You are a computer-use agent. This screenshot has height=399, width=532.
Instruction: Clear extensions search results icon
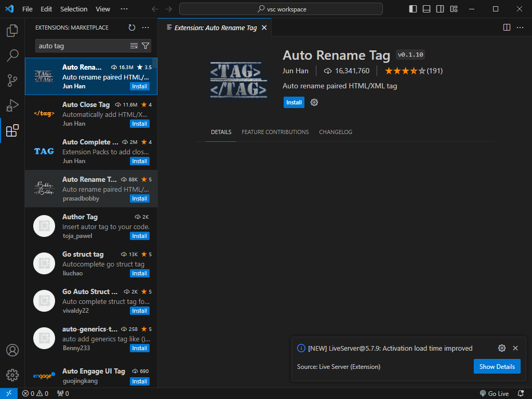[134, 46]
